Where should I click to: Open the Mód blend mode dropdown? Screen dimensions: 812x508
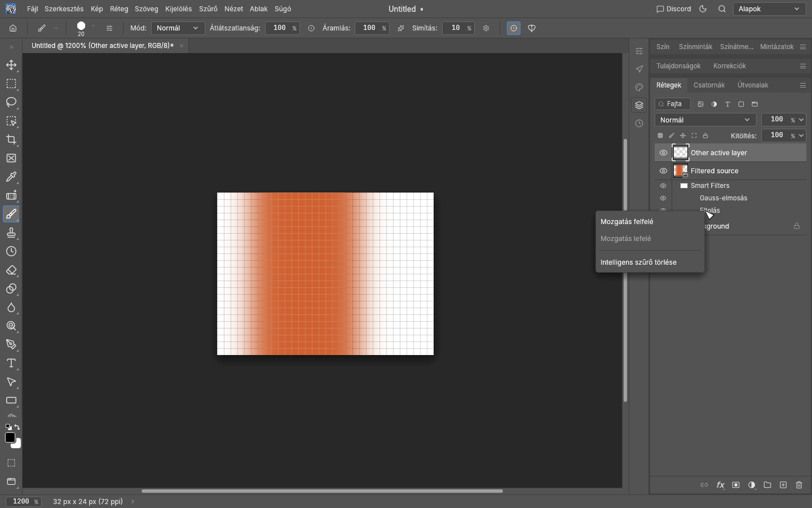[178, 28]
